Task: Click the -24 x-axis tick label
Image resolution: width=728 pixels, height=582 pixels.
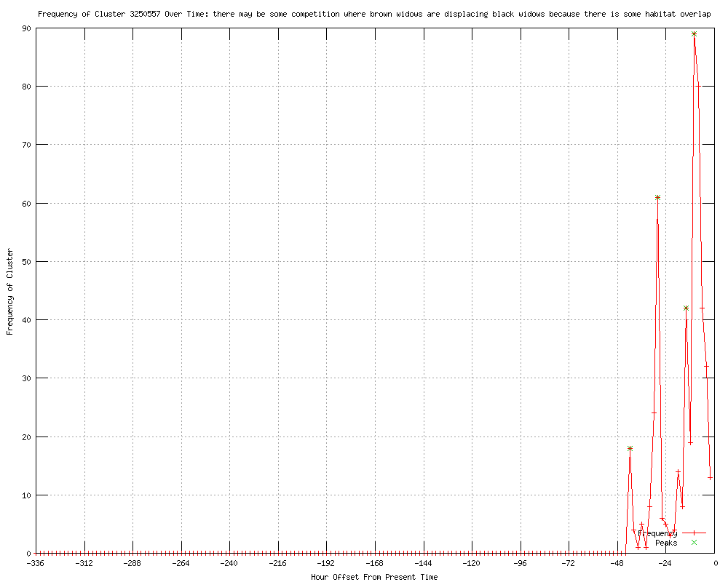Action: tap(665, 563)
